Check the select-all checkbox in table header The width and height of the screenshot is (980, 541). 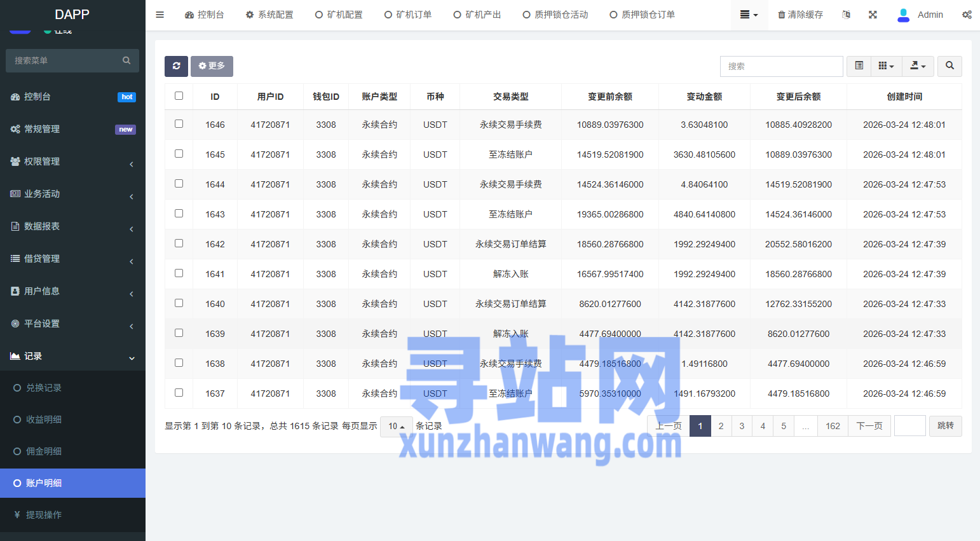tap(179, 96)
